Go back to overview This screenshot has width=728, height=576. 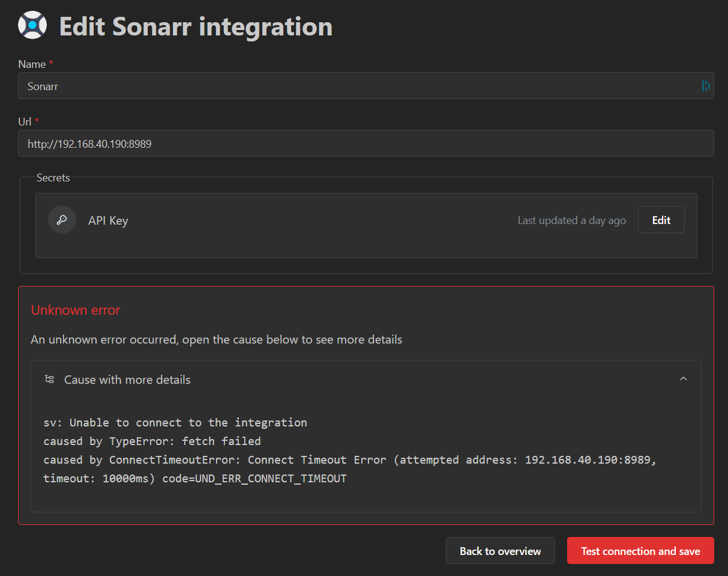point(500,551)
